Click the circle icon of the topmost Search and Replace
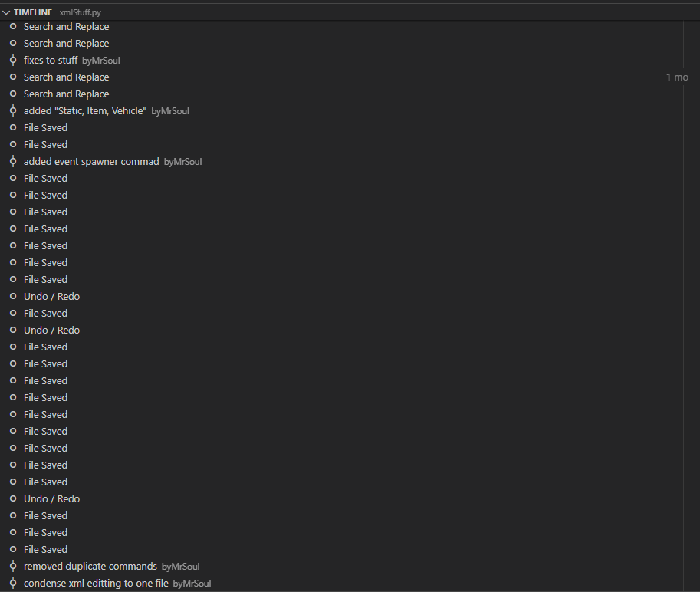700x592 pixels. pyautogui.click(x=13, y=27)
